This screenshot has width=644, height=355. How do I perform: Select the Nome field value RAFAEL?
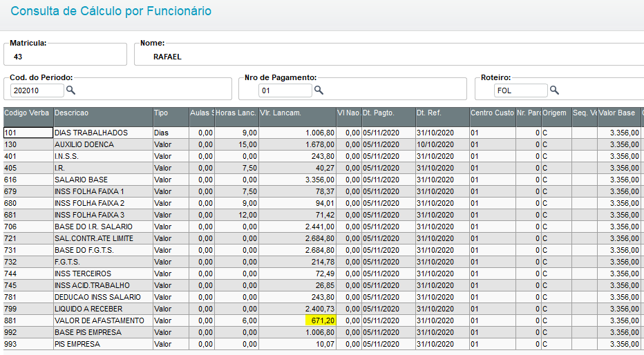[168, 57]
